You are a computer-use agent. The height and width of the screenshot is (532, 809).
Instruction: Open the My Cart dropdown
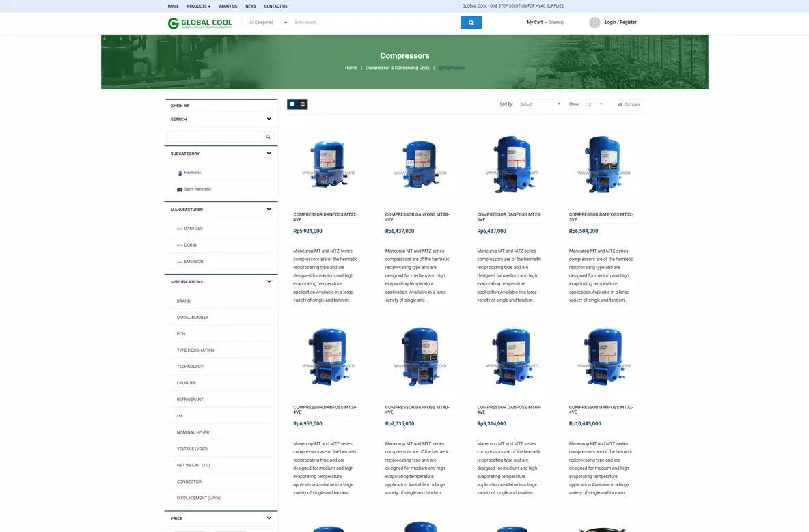pyautogui.click(x=545, y=23)
